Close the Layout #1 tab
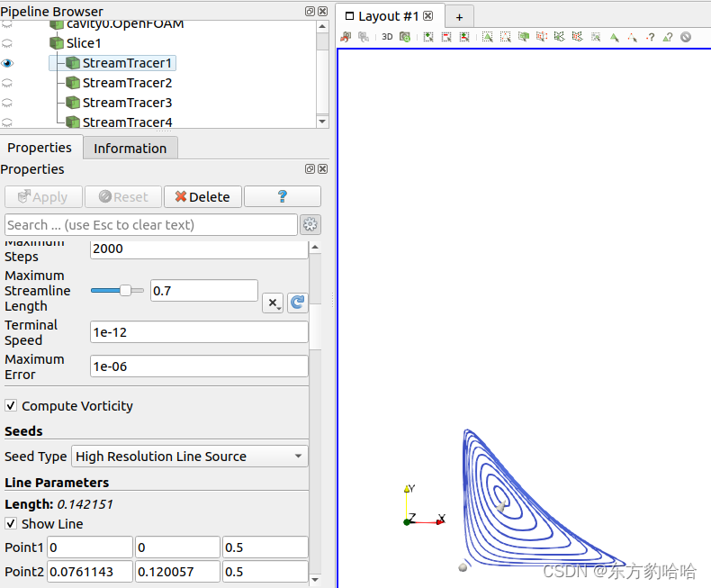 (427, 16)
